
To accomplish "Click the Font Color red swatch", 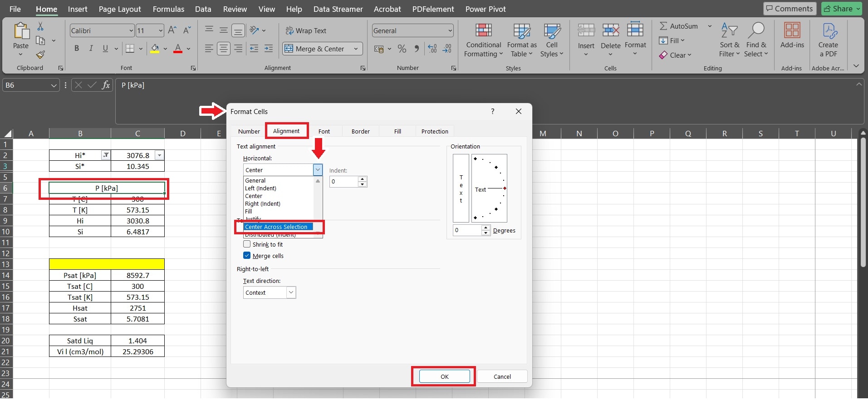I will click(x=178, y=49).
